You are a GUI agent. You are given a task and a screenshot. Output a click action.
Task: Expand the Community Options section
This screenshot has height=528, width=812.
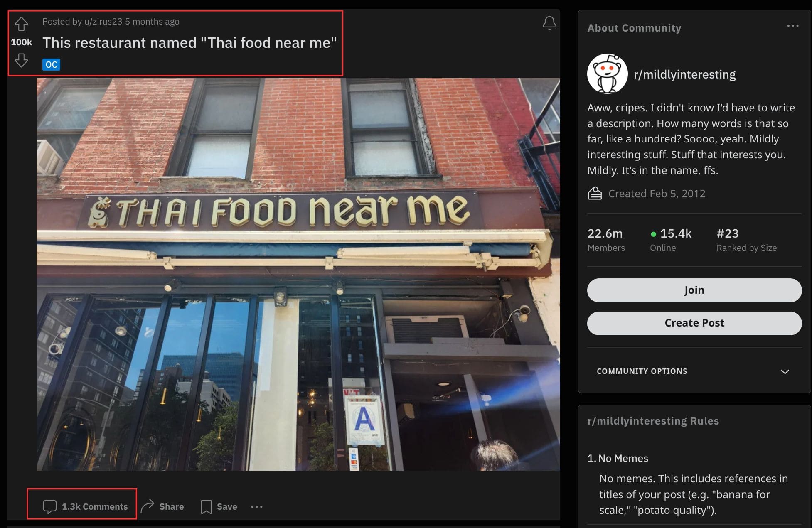694,371
